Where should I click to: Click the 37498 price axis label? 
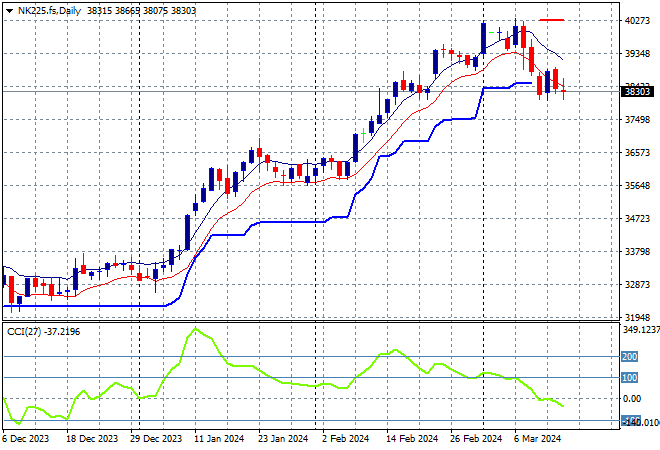[x=637, y=120]
